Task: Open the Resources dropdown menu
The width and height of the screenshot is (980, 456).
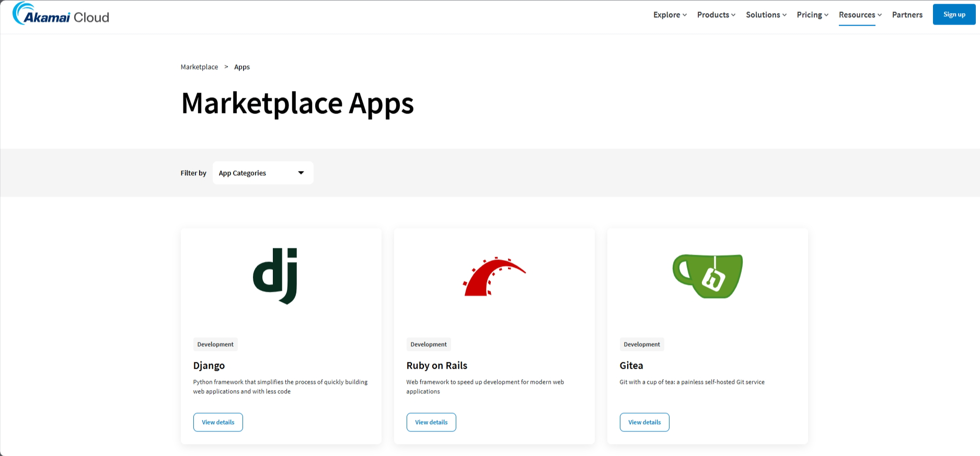Action: [x=860, y=15]
